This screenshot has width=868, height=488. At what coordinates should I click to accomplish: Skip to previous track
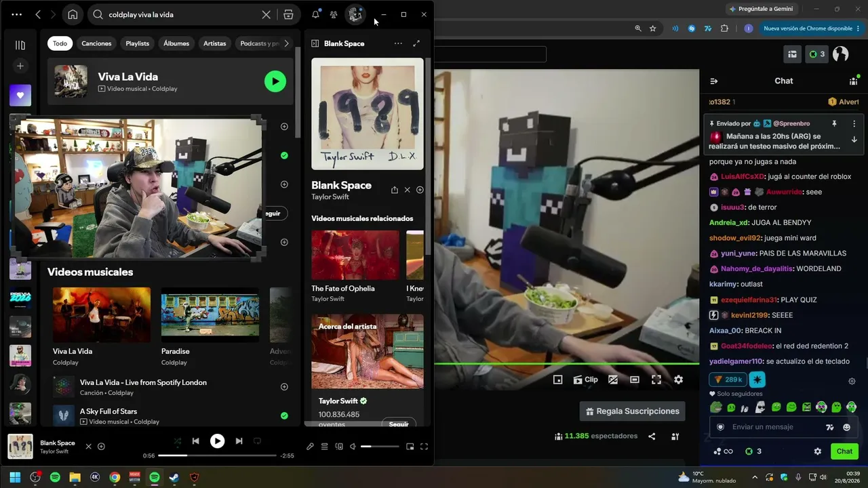(195, 441)
